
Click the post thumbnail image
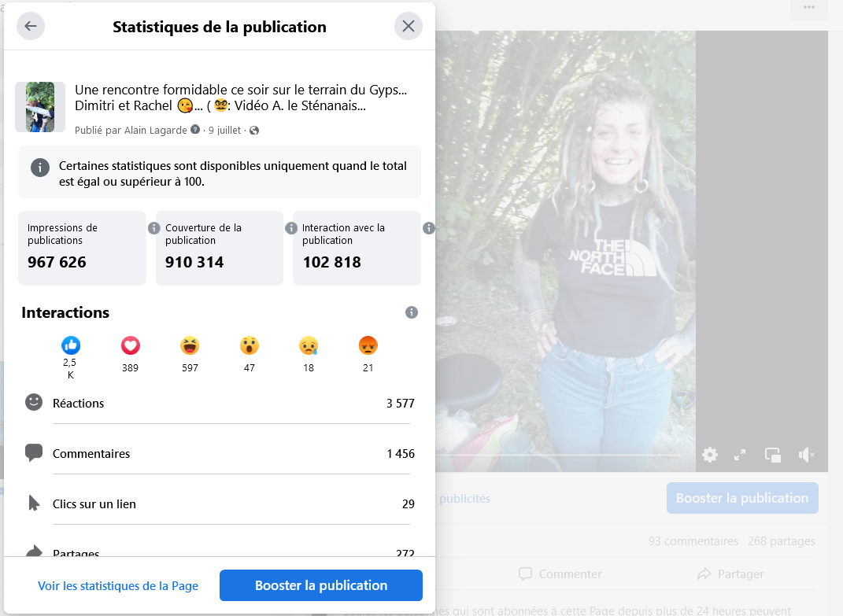[x=40, y=107]
